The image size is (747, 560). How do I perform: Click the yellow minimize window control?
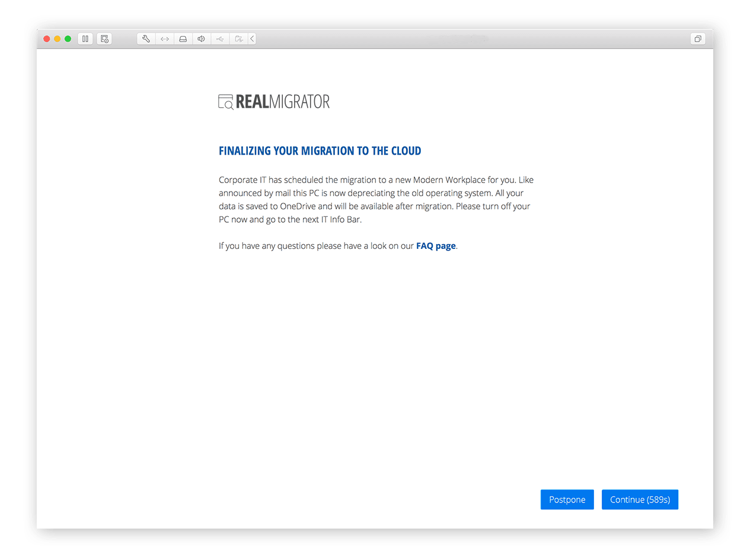point(57,38)
